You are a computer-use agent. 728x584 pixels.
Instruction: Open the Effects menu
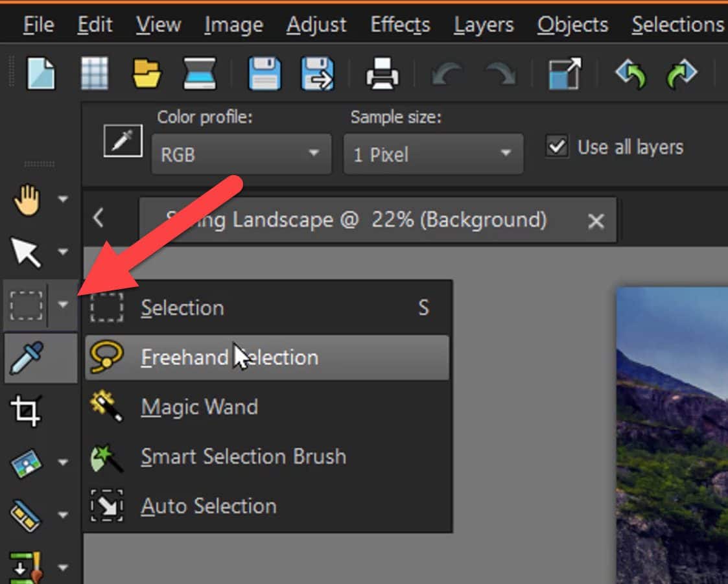(400, 25)
